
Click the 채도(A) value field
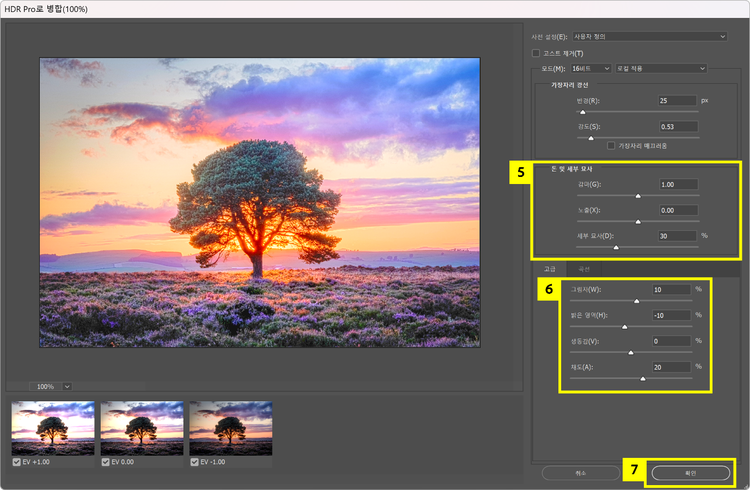click(672, 367)
